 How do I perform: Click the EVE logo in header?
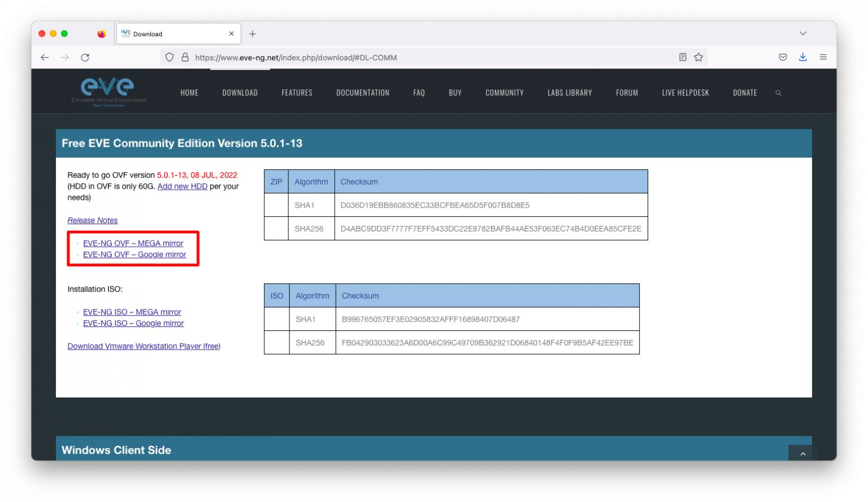pyautogui.click(x=108, y=92)
